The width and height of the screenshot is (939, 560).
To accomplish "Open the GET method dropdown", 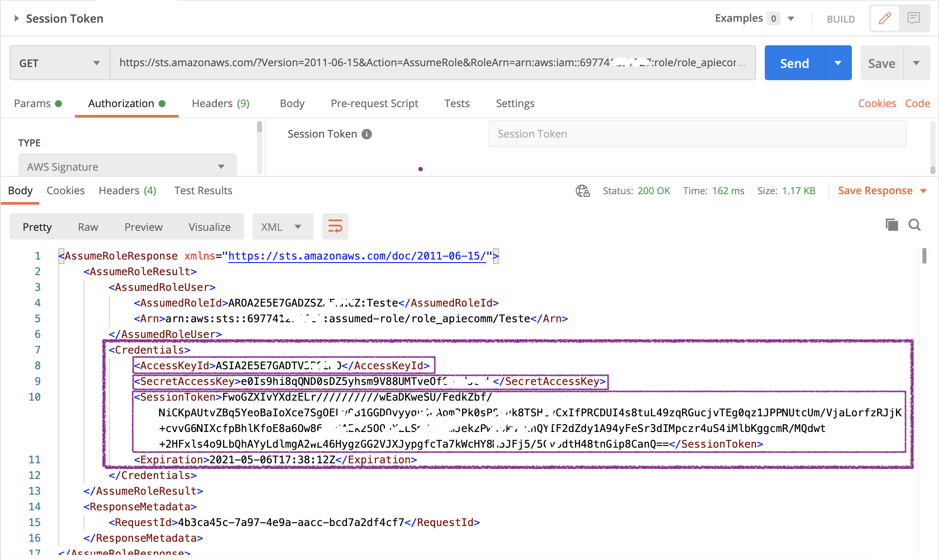I will (x=60, y=63).
